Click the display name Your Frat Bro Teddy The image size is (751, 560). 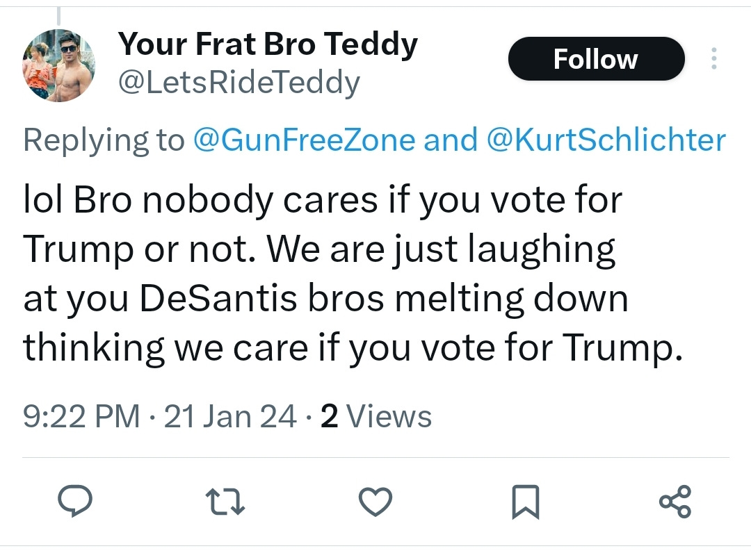(x=268, y=44)
